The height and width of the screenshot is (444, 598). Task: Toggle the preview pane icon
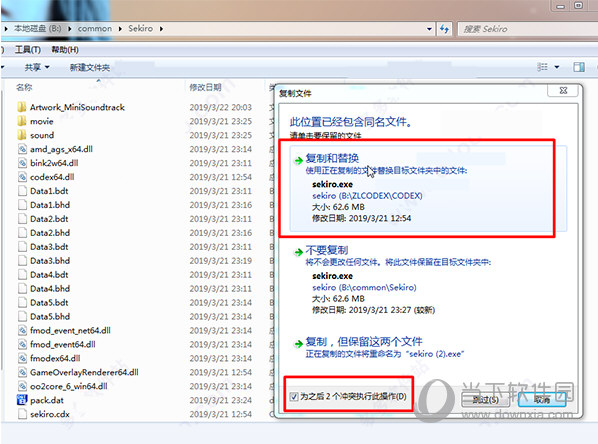[579, 68]
